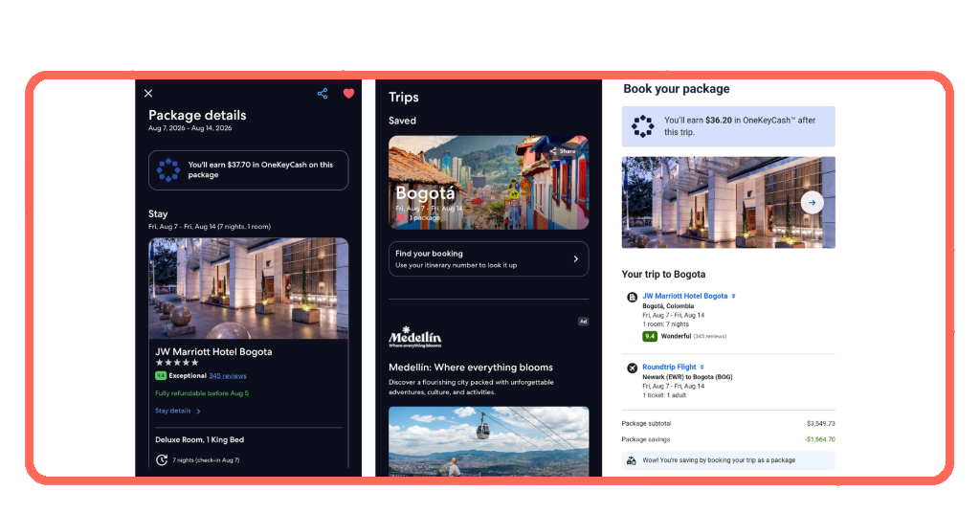Click 'Deluxe Room, 1 King Bed' text
This screenshot has height=513, width=980.
point(199,440)
